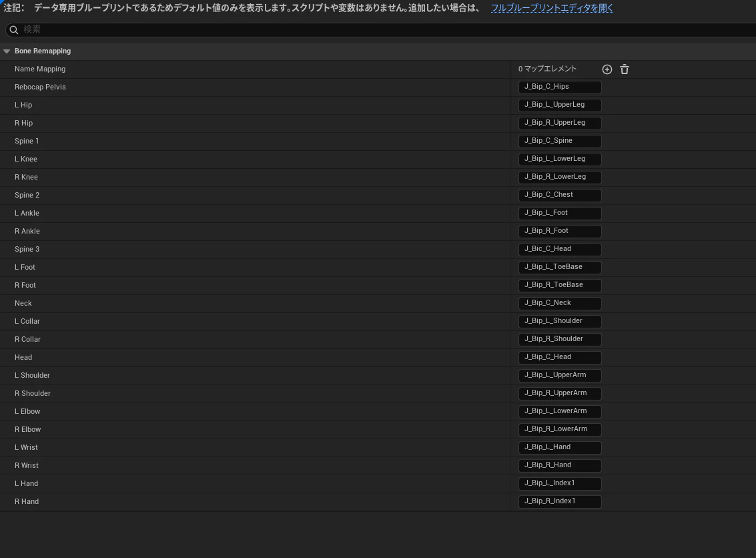Edit the Spine 2 field J_Bip_C_Chest

[560, 195]
